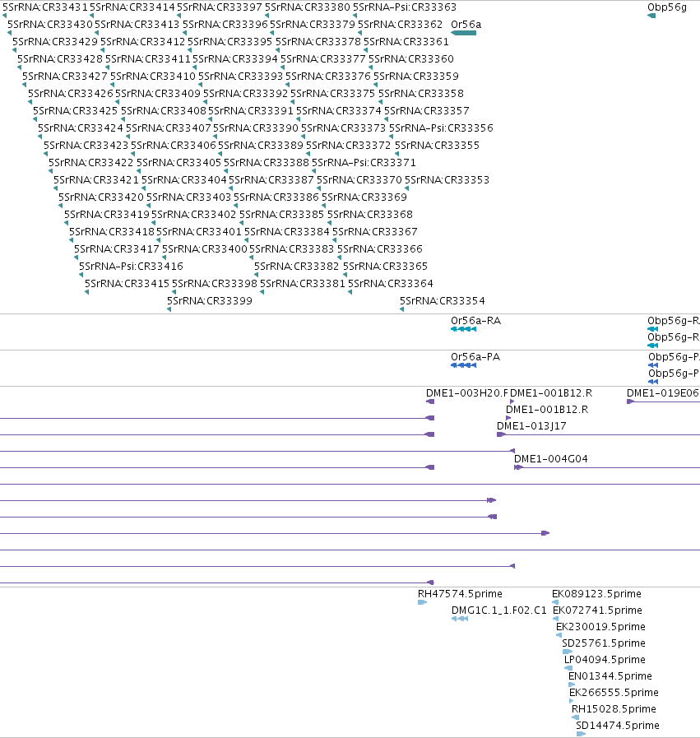The image size is (700, 738).
Task: Select the 5SrRNA:CR33366 label
Action: coord(380,248)
